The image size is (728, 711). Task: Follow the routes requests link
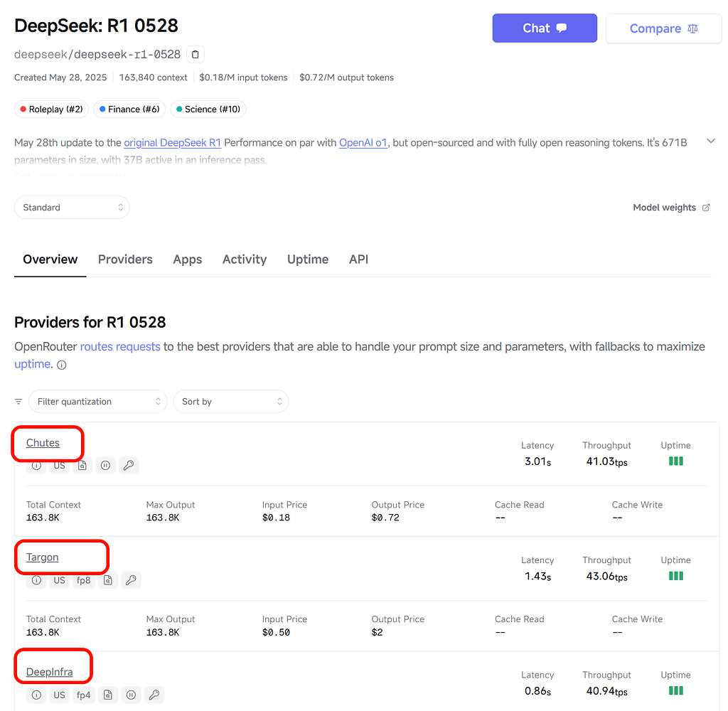point(120,346)
